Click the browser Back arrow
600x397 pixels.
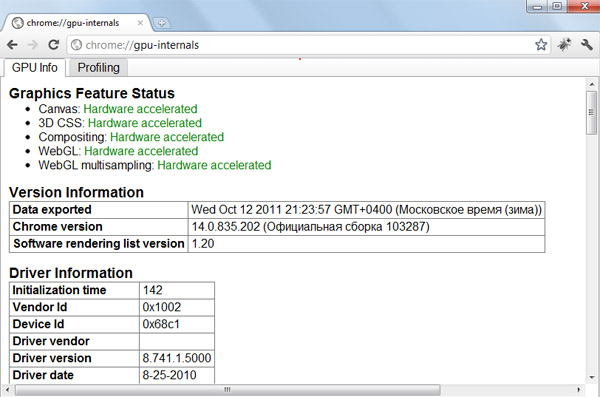coord(12,45)
